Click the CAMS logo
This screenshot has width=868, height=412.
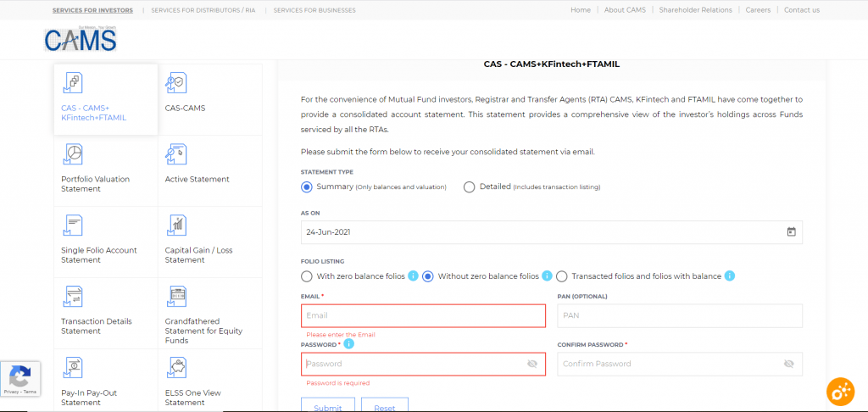pos(81,39)
